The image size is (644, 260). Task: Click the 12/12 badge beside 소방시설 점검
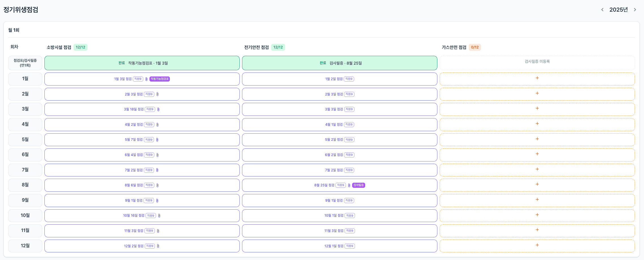[80, 47]
